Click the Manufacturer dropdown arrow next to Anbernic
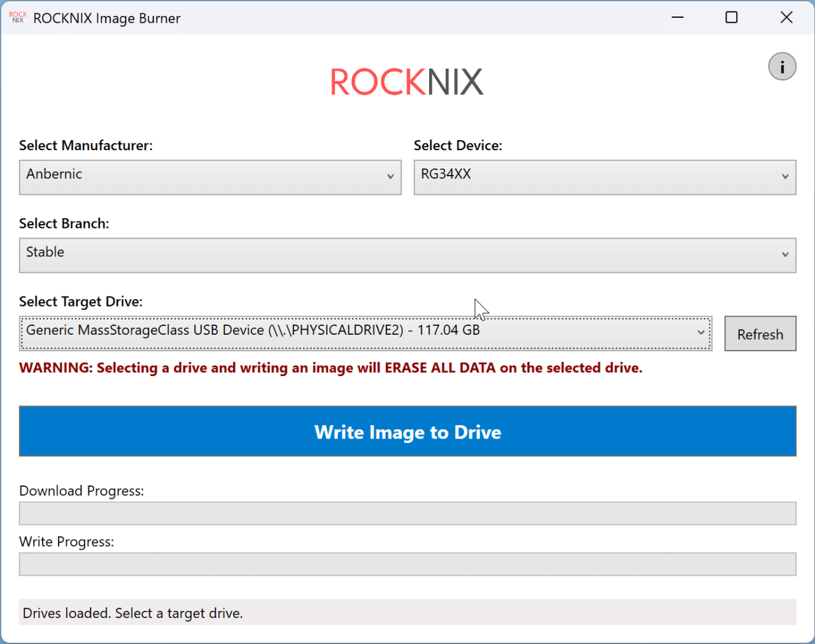Viewport: 815px width, 644px height. pyautogui.click(x=391, y=177)
